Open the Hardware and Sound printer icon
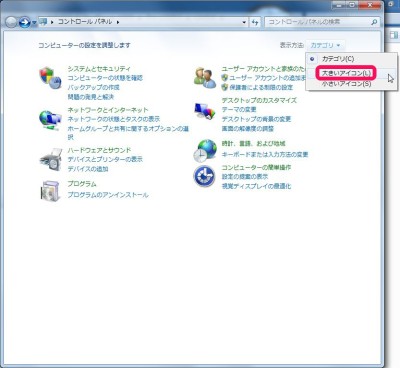This screenshot has height=368, width=400. 51,160
